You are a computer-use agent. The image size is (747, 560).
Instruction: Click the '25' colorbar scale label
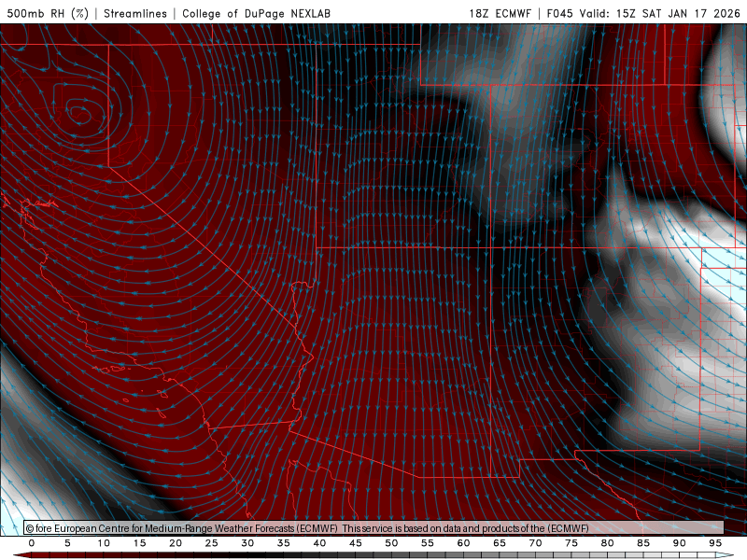click(x=212, y=543)
